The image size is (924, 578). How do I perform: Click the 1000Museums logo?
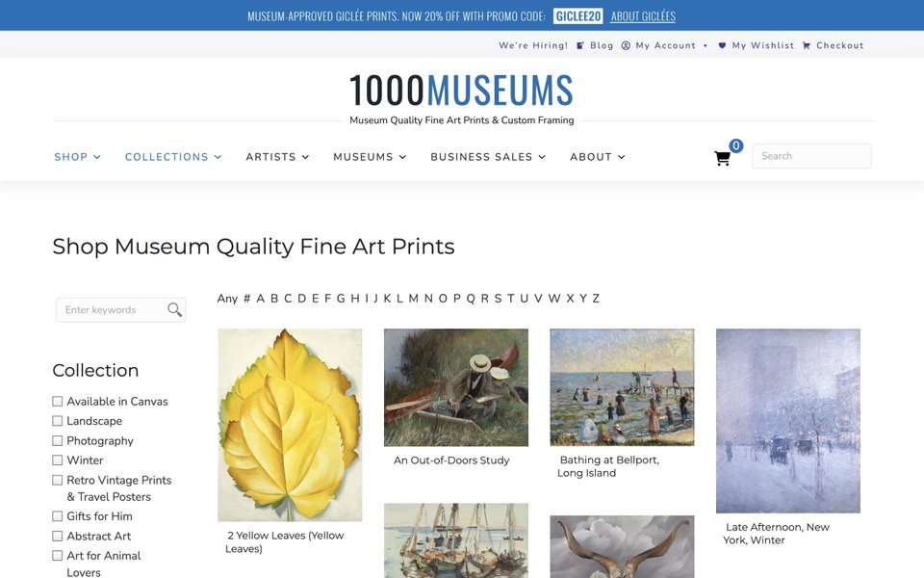[461, 90]
